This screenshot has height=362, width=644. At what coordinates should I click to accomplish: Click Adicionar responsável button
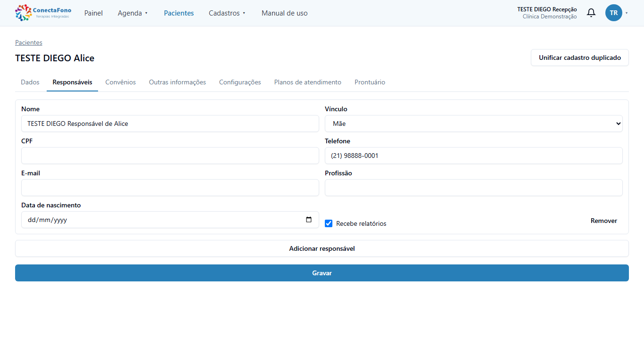tap(322, 248)
